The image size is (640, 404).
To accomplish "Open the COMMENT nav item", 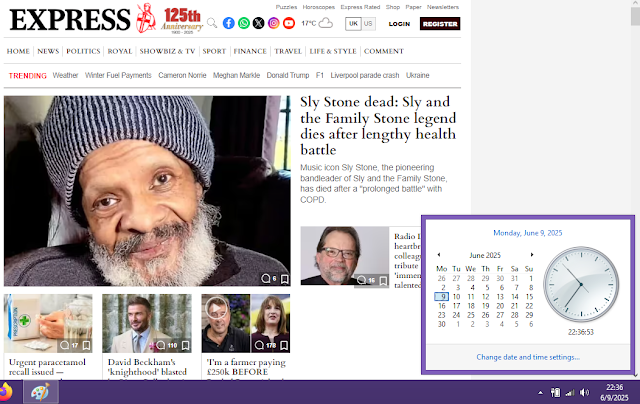I will 384,51.
